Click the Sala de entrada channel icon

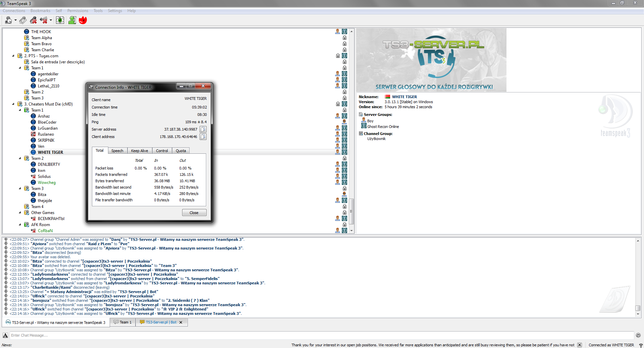pos(26,62)
